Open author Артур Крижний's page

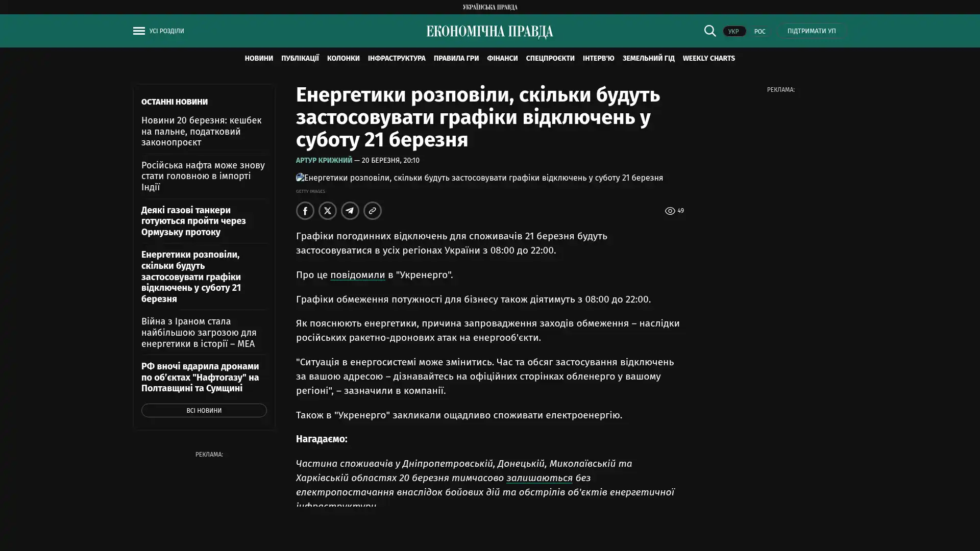click(x=324, y=161)
